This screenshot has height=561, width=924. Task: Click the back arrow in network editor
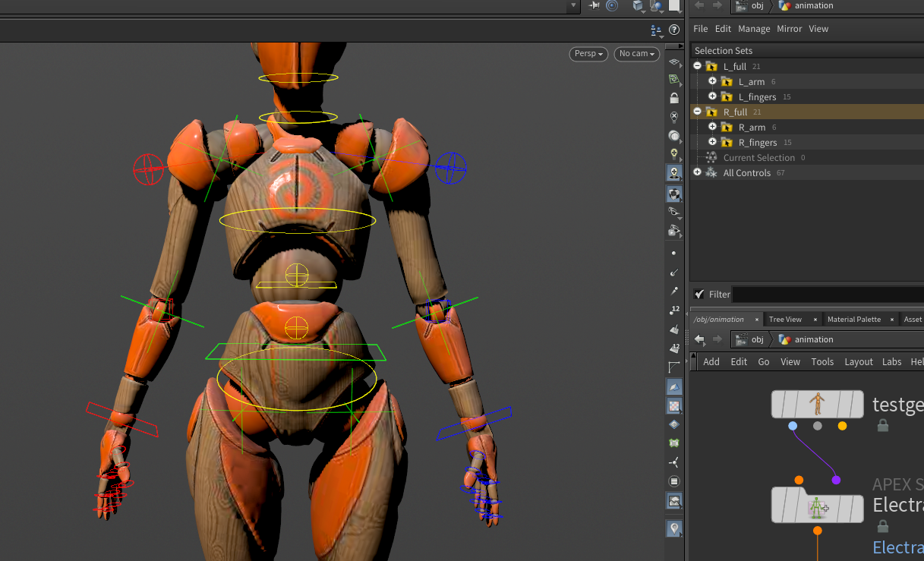[x=699, y=339]
